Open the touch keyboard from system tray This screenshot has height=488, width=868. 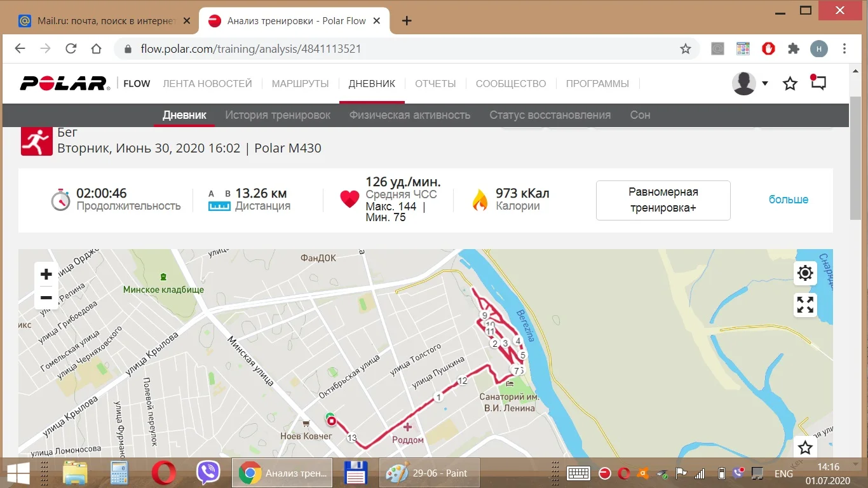578,473
